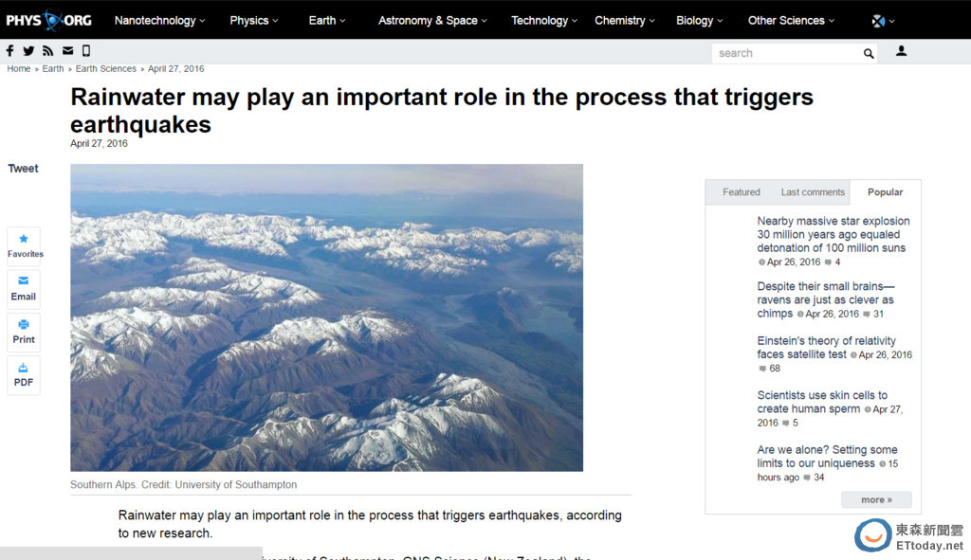The width and height of the screenshot is (971, 560).
Task: Expand the Nanotechnology dropdown menu
Action: 160,20
